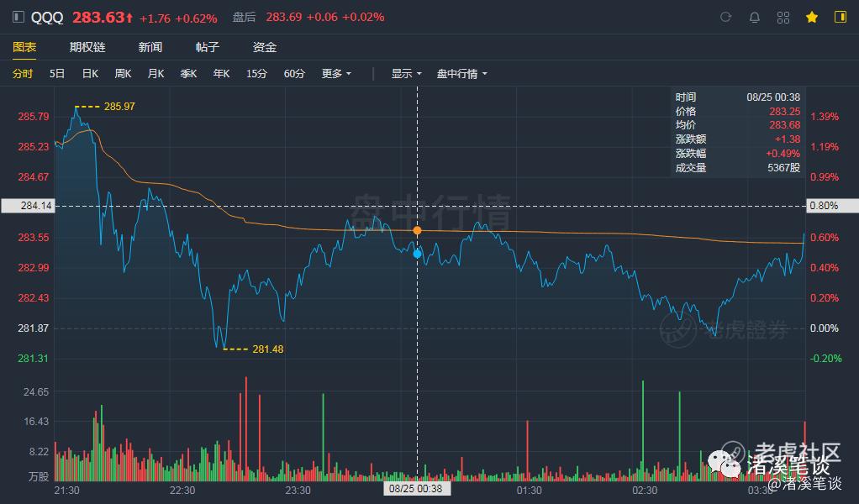
Task: Open the 期权链 tab
Action: point(87,47)
